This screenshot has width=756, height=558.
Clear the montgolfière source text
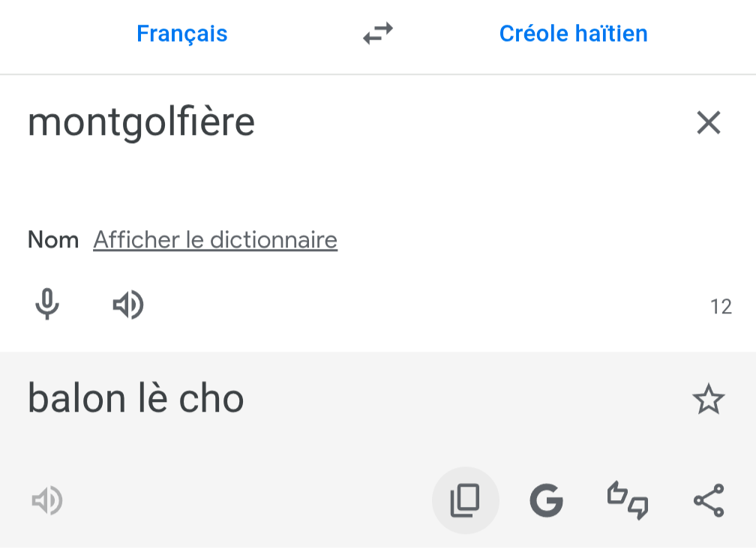tap(708, 122)
